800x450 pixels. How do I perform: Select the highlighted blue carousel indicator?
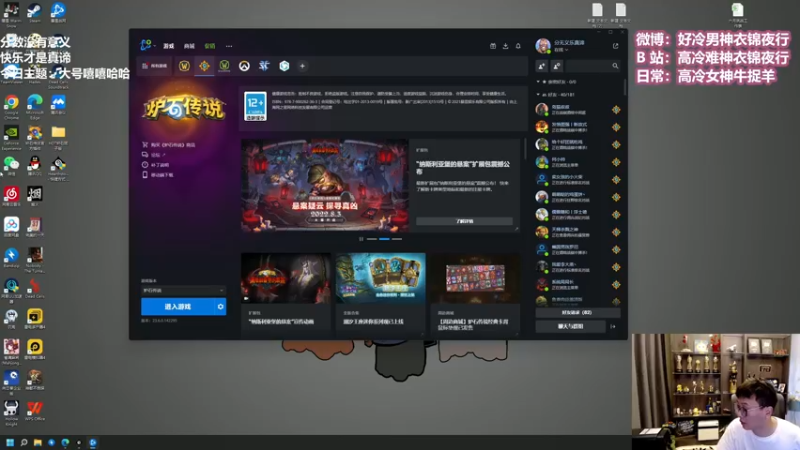[x=384, y=239]
